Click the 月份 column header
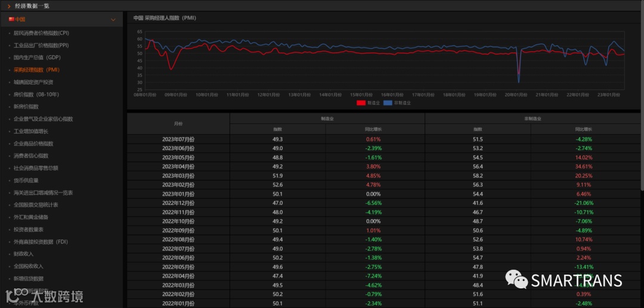 (x=178, y=123)
